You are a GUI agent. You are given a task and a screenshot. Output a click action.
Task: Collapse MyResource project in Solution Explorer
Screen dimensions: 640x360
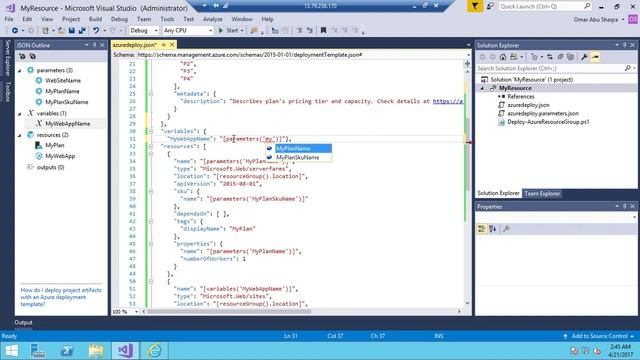(482, 88)
